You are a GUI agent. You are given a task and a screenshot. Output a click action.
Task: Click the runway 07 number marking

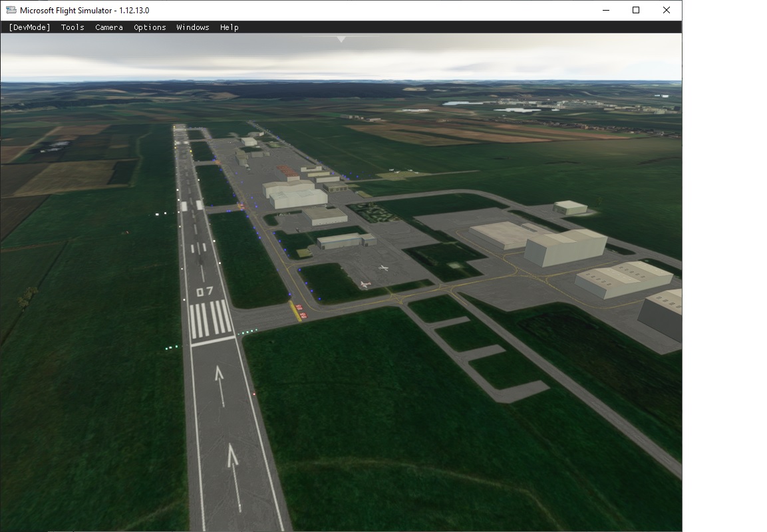pos(204,291)
